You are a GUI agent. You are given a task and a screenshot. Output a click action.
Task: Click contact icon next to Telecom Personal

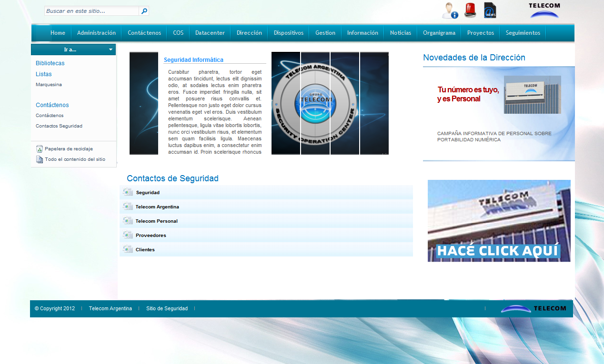[x=128, y=221]
